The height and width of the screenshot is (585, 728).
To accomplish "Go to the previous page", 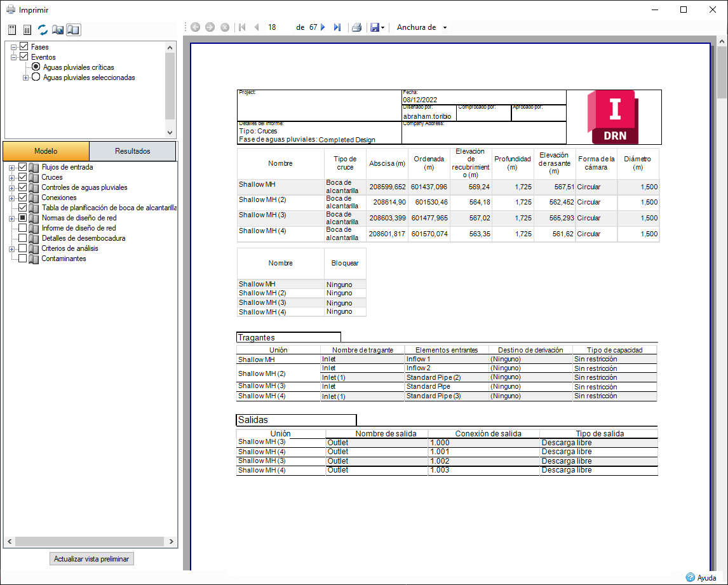I will (x=256, y=27).
